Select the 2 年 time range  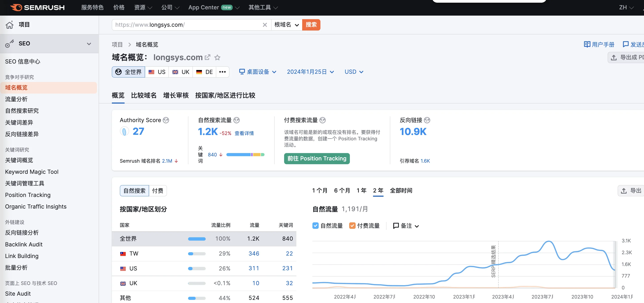click(x=378, y=190)
